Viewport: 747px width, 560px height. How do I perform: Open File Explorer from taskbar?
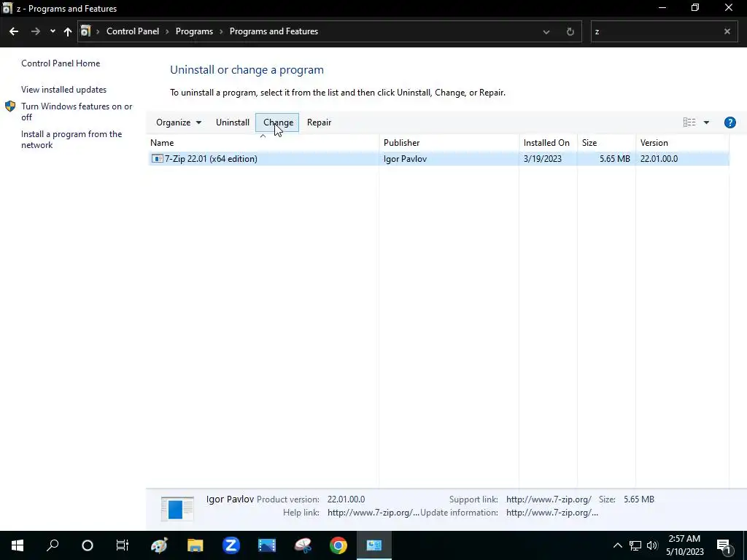(x=195, y=545)
